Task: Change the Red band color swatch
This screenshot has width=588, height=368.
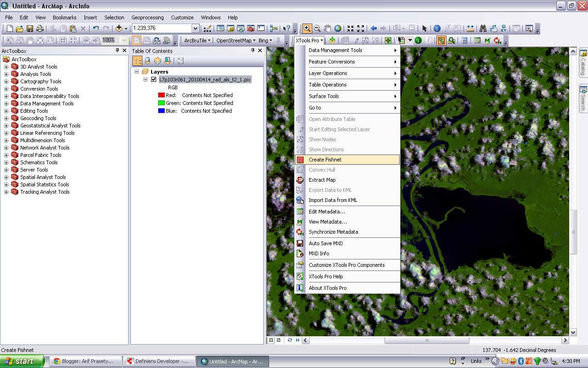Action: [161, 95]
